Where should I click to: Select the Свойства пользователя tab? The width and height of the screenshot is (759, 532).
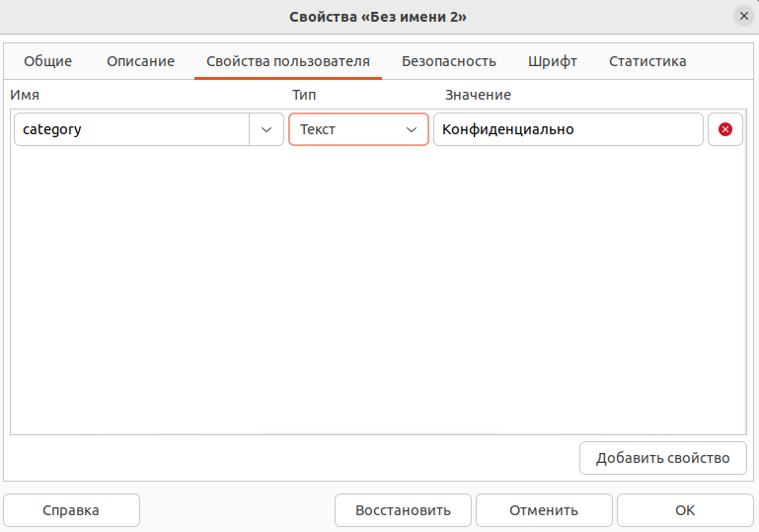(288, 61)
